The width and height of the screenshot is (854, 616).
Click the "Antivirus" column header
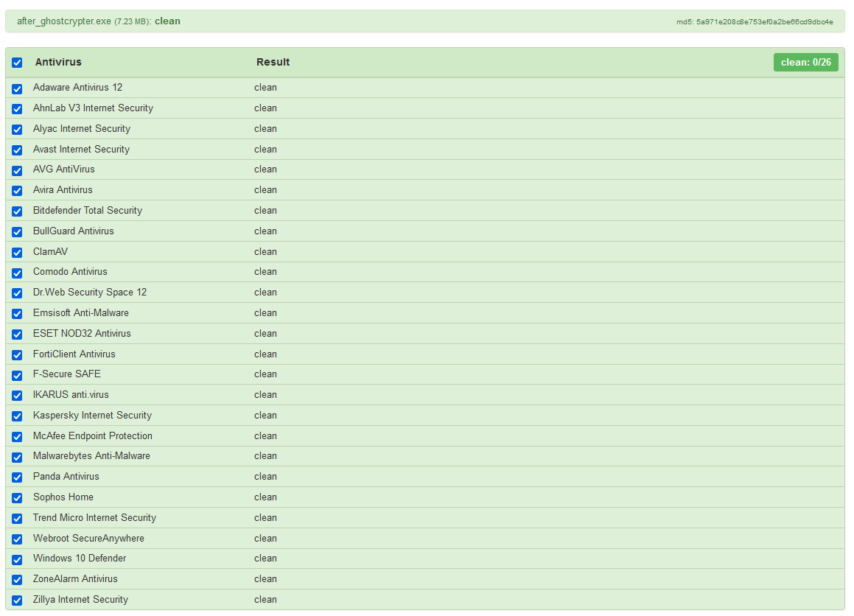[58, 62]
